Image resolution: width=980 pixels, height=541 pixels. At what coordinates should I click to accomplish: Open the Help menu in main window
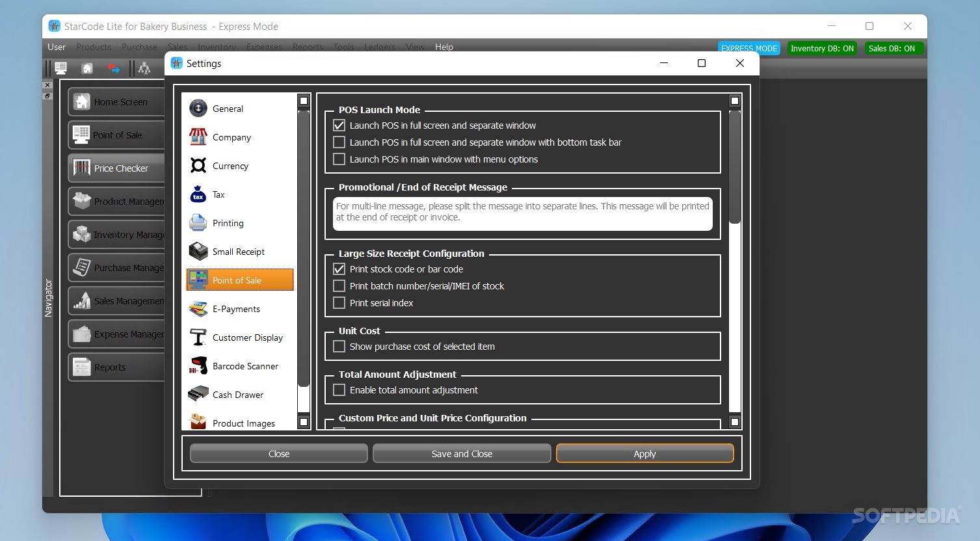coord(444,47)
